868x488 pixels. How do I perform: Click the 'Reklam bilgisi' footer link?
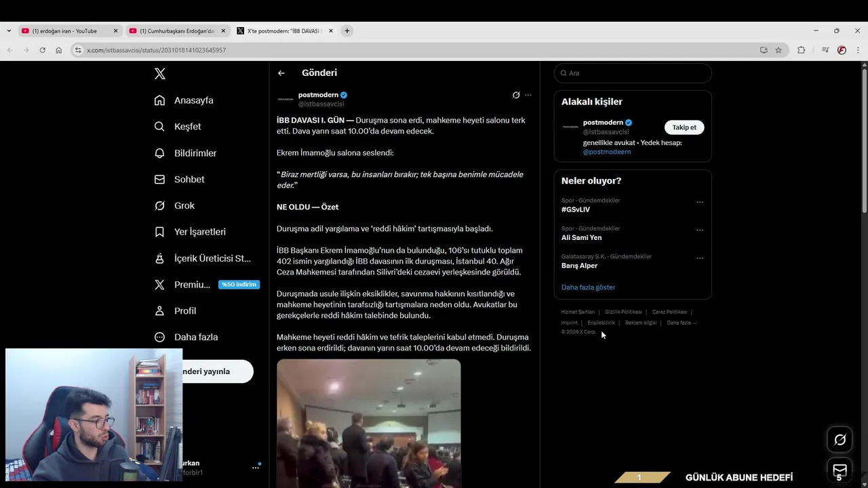coord(641,323)
